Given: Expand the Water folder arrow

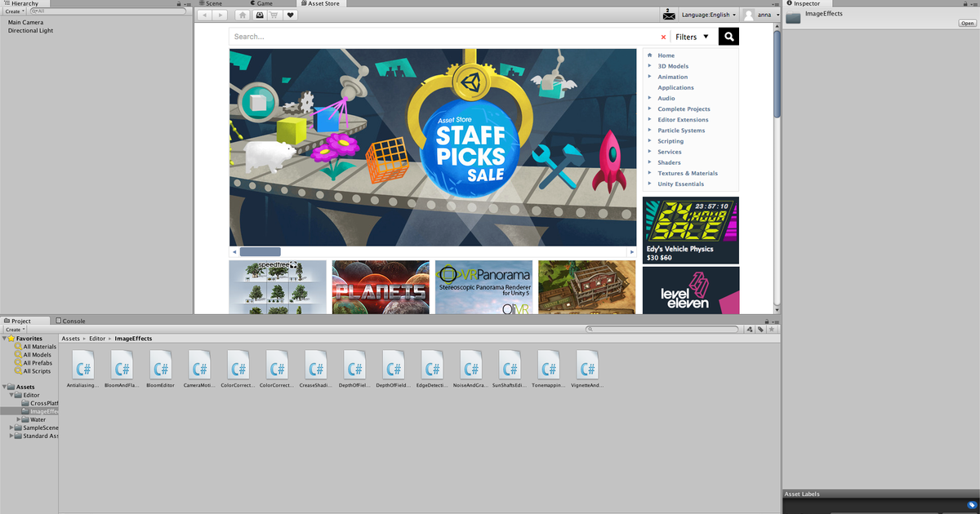Looking at the screenshot, I should [x=18, y=419].
